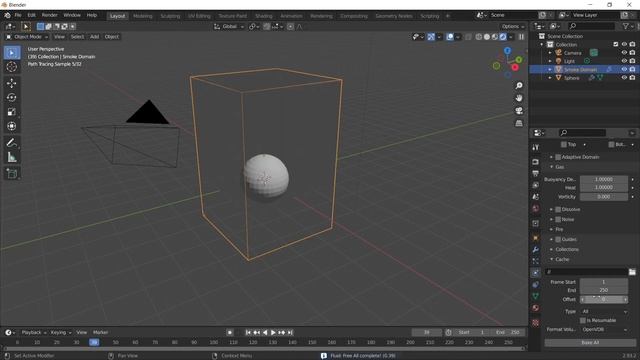Screen dimensions: 640x360
Task: Open the View Layer properties tab
Action: coord(536,185)
